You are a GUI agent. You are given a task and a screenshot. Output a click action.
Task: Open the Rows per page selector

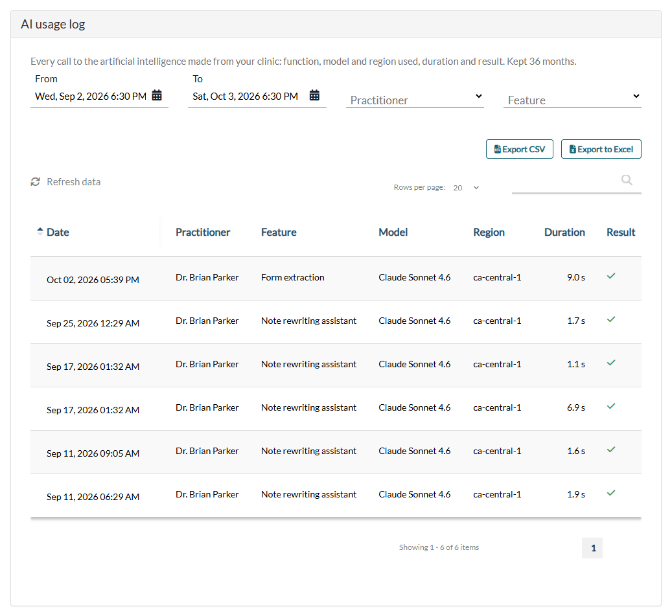[x=467, y=188]
